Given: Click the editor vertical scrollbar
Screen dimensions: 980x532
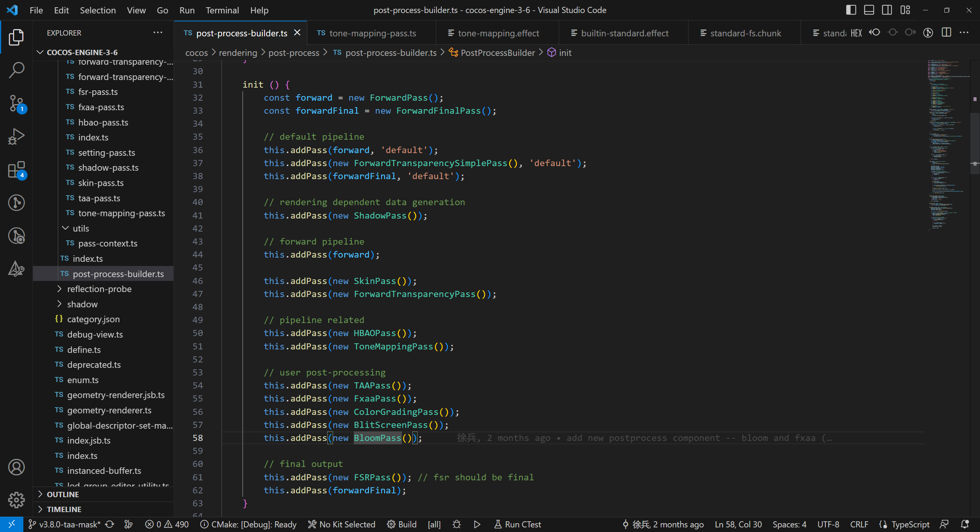Looking at the screenshot, I should (x=975, y=144).
